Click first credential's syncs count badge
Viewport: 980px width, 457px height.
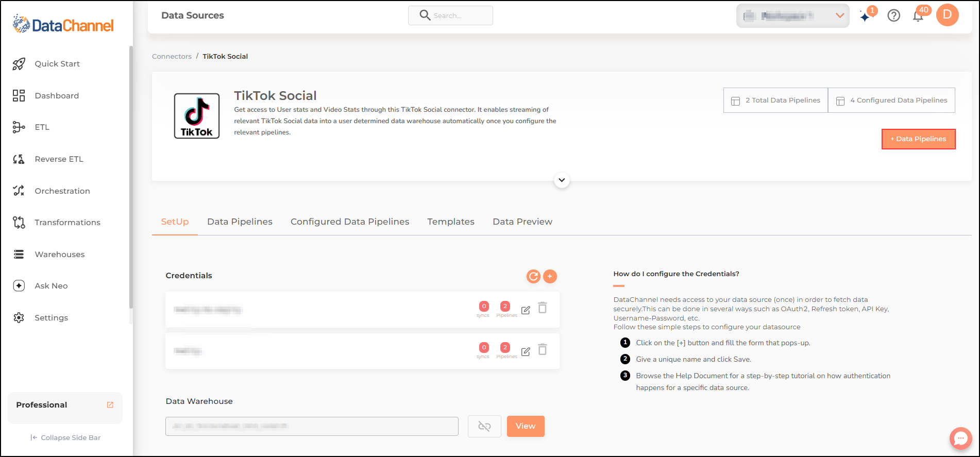coord(484,306)
